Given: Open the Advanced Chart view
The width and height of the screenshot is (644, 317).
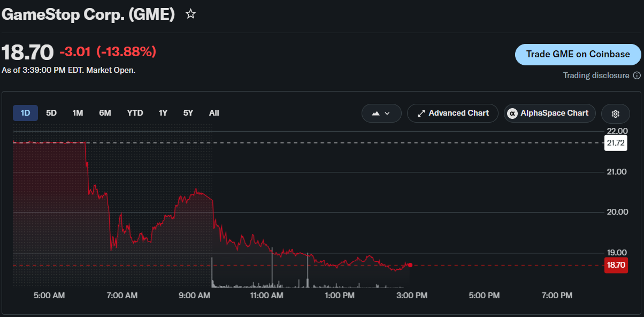Looking at the screenshot, I should pyautogui.click(x=453, y=114).
